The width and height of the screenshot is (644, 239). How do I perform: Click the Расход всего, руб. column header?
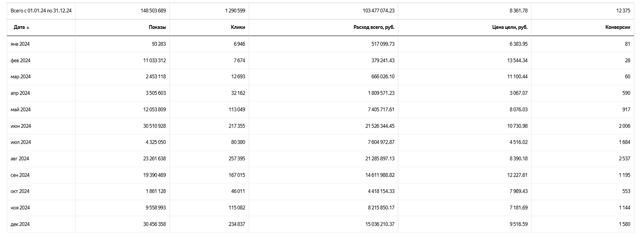(374, 27)
